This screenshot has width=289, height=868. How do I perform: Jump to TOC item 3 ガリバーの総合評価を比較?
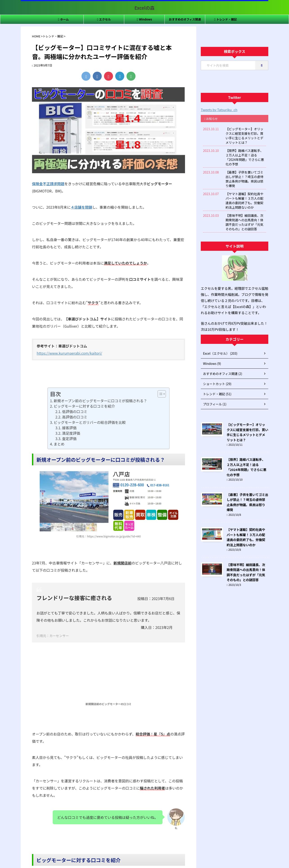tap(88, 423)
